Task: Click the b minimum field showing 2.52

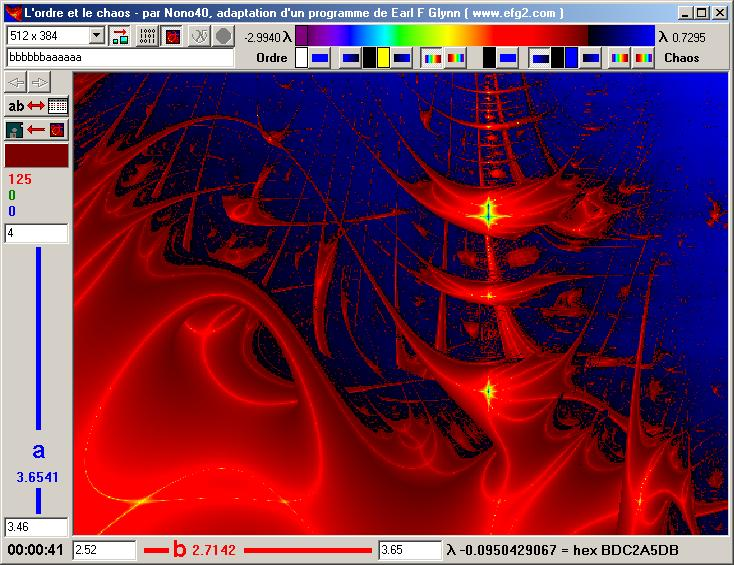Action: click(104, 550)
